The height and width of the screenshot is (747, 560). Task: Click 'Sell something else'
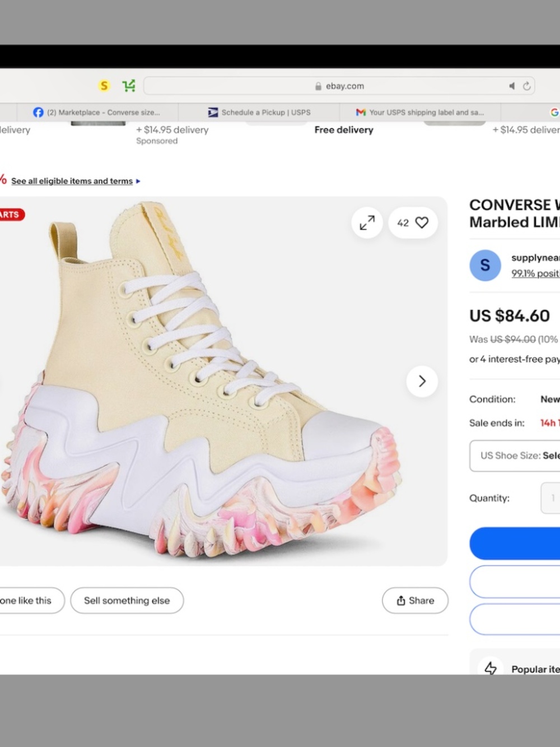pos(127,600)
